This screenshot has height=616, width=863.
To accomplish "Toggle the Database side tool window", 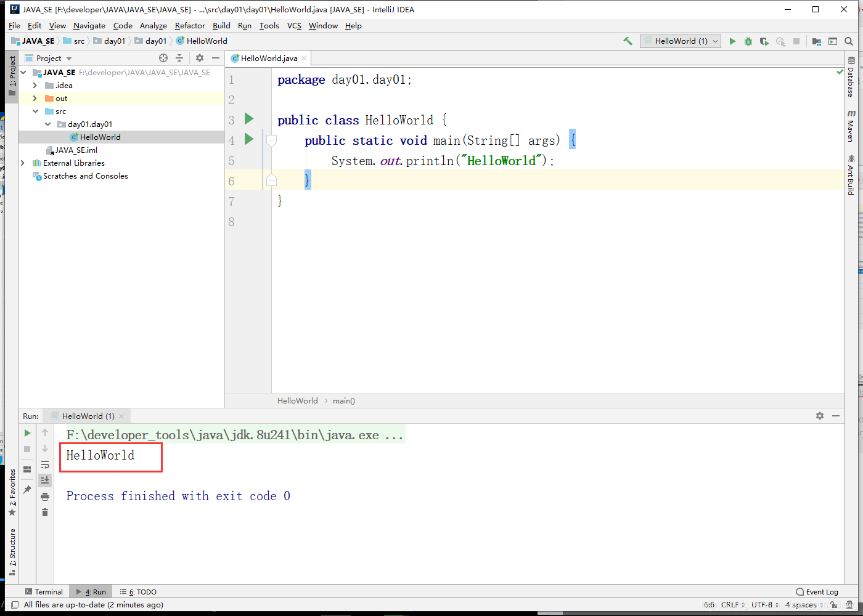I will pyautogui.click(x=851, y=78).
